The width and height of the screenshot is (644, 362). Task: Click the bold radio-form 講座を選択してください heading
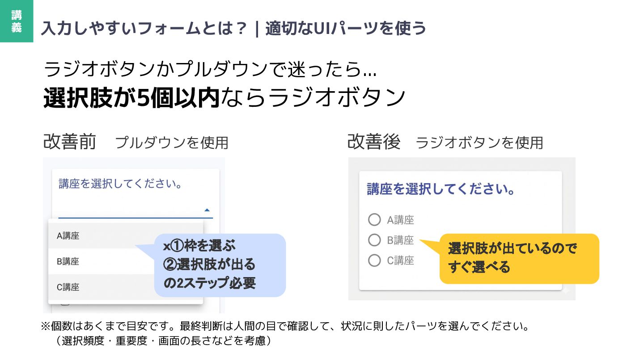[x=441, y=189]
